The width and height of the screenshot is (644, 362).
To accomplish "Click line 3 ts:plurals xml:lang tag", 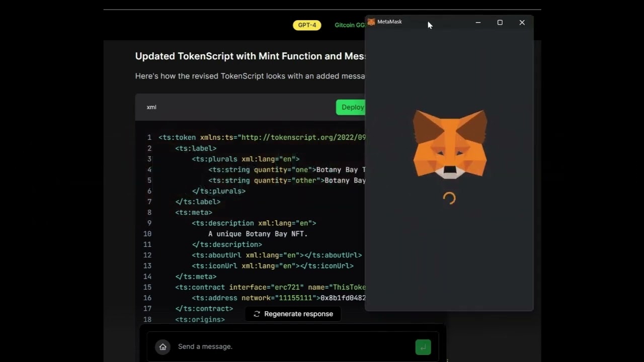I will tap(246, 159).
